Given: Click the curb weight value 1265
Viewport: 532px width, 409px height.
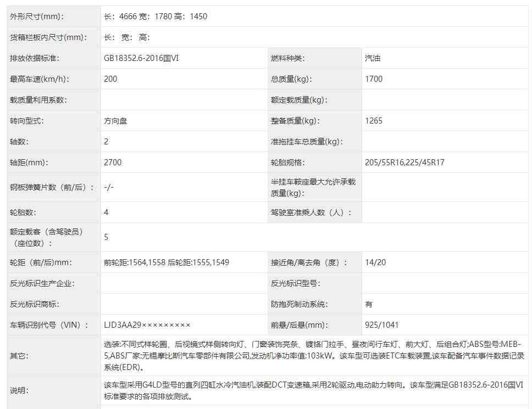Looking at the screenshot, I should click(x=374, y=120).
